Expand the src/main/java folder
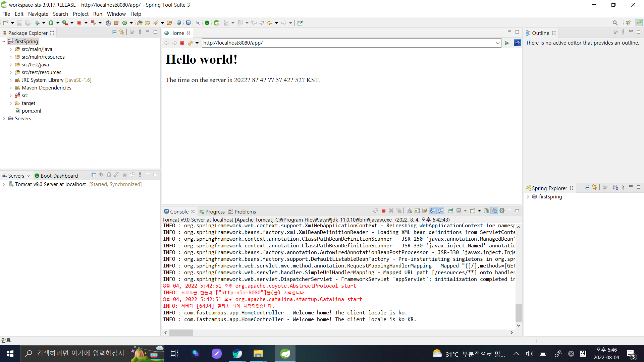Screen dimensions: 644x362 click(11, 49)
